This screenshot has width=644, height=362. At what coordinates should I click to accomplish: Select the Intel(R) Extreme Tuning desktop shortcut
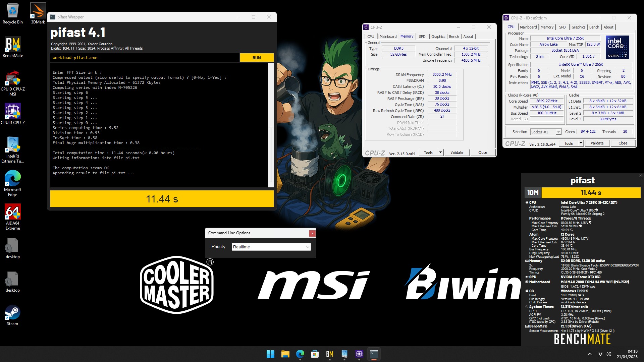point(12,150)
